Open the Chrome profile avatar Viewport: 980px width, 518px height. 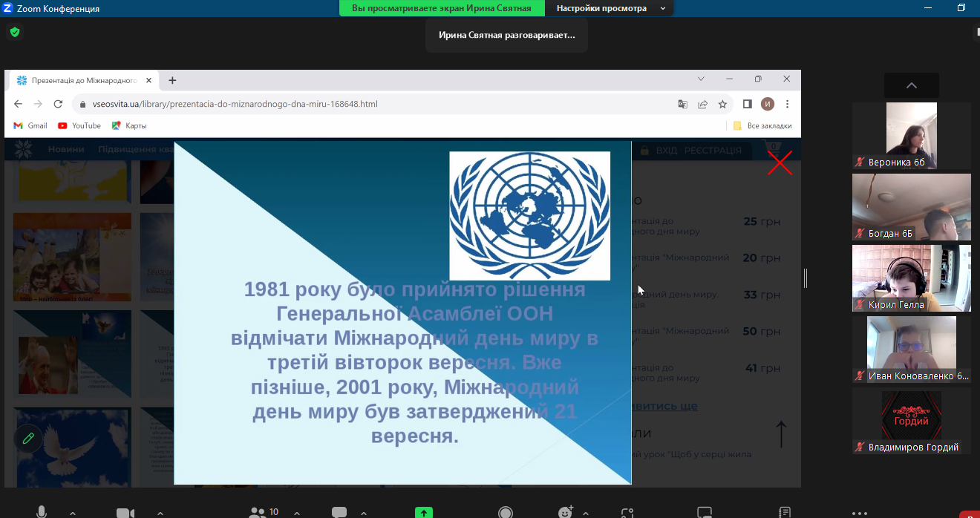click(x=768, y=104)
